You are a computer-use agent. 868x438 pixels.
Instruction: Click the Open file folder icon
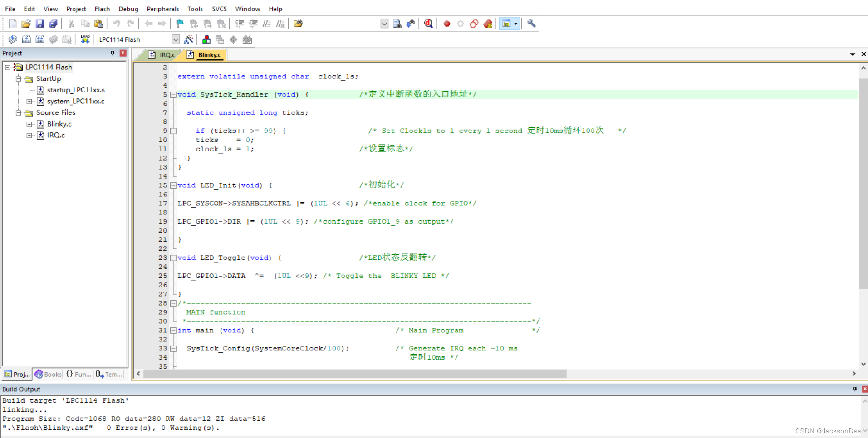pyautogui.click(x=26, y=24)
